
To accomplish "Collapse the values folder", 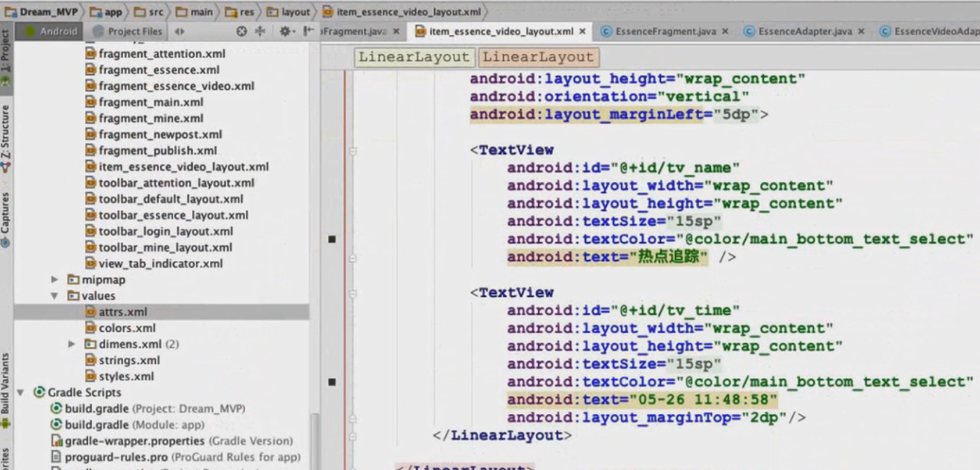I will [54, 296].
